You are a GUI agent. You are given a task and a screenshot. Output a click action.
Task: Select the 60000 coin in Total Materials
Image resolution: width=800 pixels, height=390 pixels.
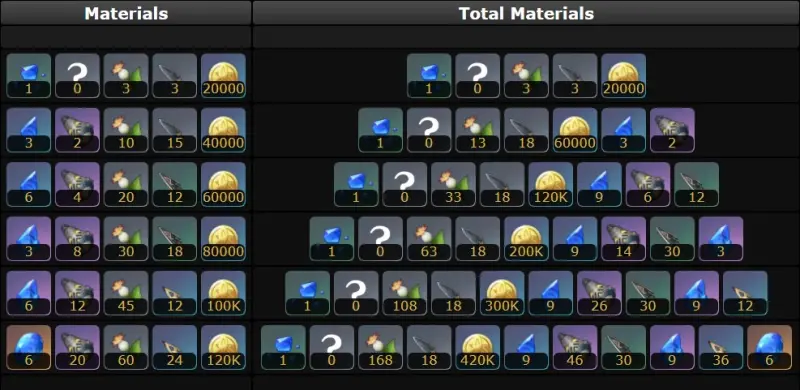coord(575,130)
